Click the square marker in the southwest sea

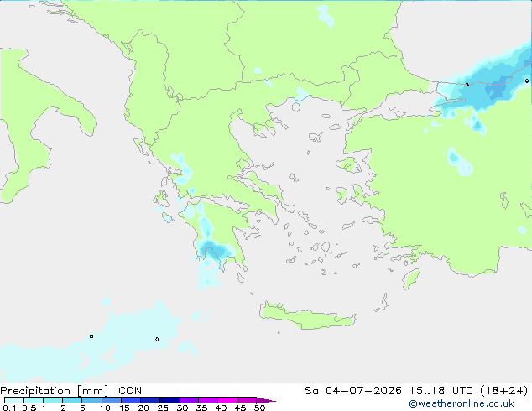[x=91, y=336]
